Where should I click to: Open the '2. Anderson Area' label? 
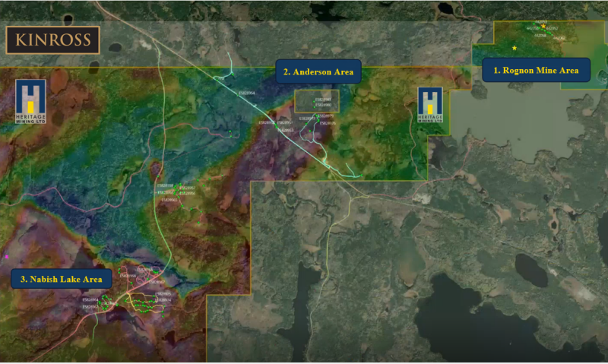(x=318, y=71)
